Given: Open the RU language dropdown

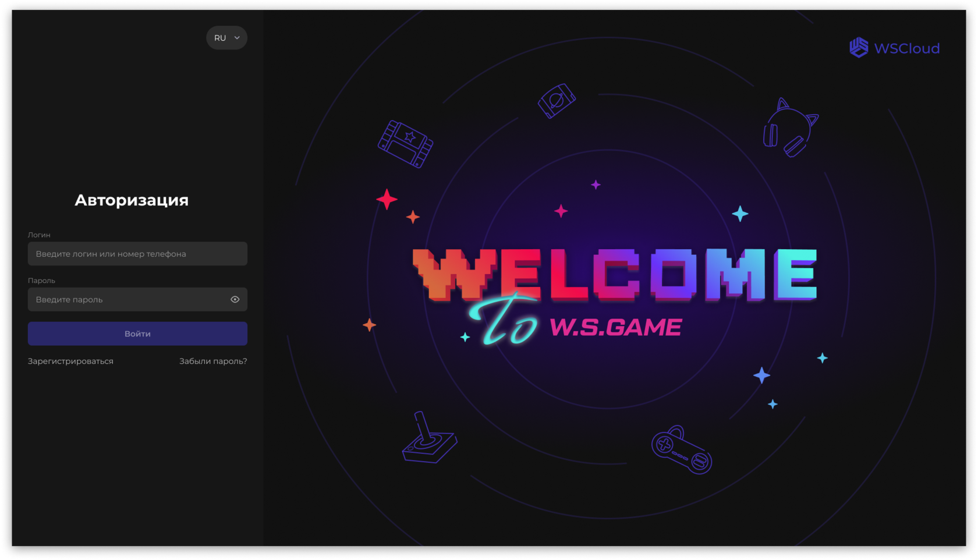Looking at the screenshot, I should pyautogui.click(x=226, y=38).
